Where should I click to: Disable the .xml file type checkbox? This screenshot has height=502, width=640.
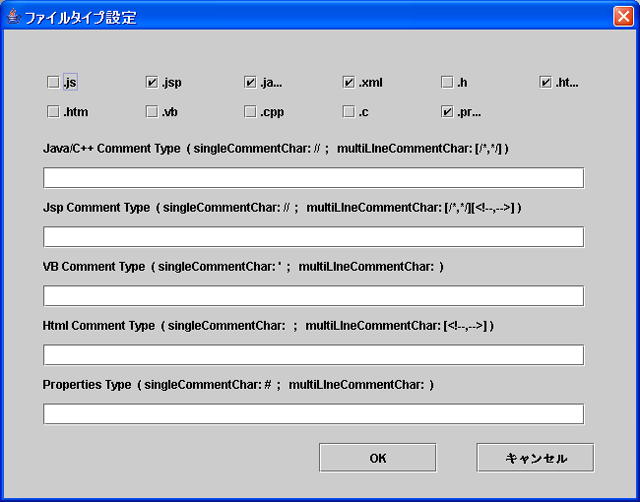click(x=349, y=82)
